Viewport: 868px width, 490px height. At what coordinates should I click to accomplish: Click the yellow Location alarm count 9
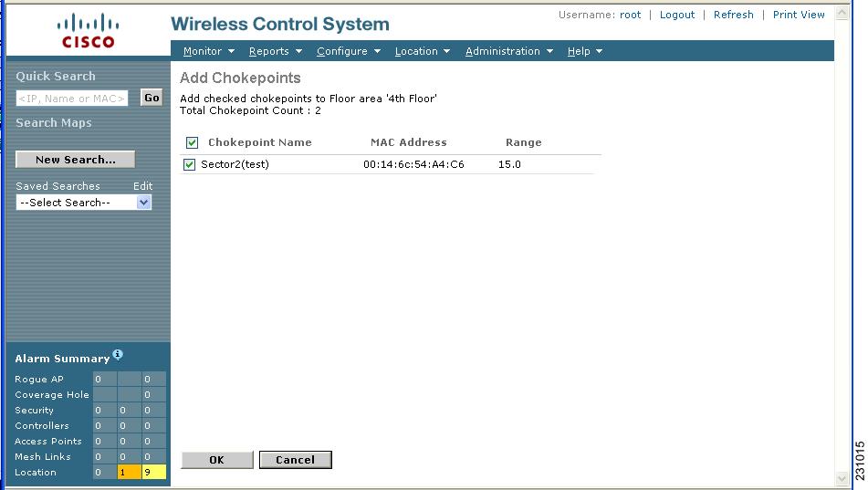(154, 473)
